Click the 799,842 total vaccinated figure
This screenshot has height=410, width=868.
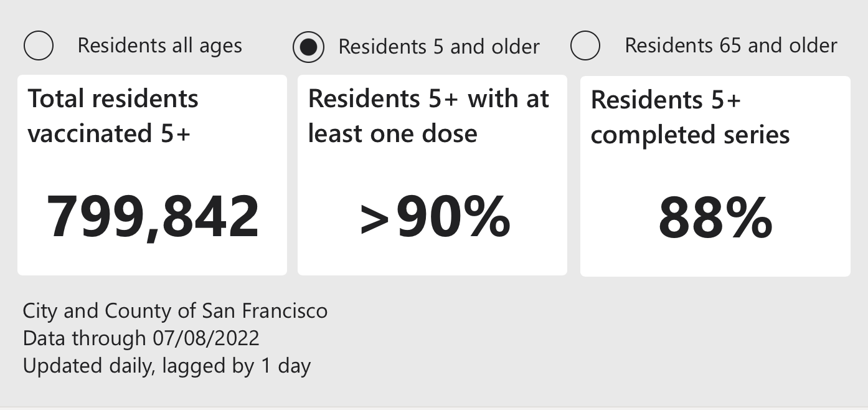click(x=153, y=217)
